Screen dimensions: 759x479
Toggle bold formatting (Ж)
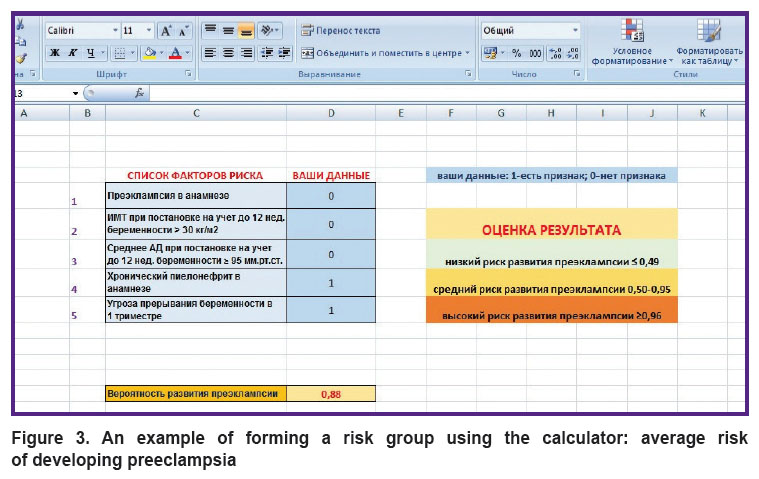coord(55,53)
